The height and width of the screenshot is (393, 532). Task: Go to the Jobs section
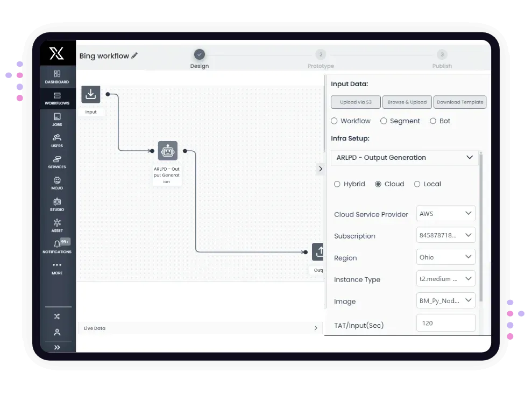tap(57, 120)
